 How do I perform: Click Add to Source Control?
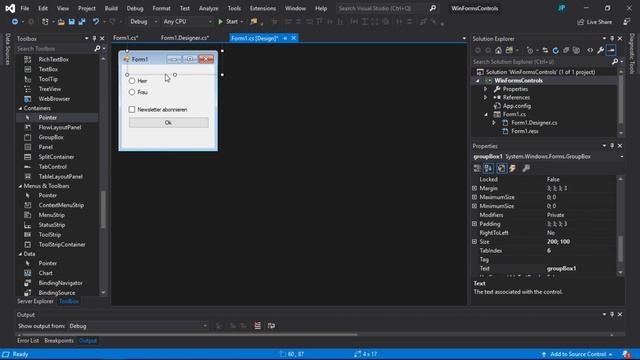pyautogui.click(x=577, y=354)
